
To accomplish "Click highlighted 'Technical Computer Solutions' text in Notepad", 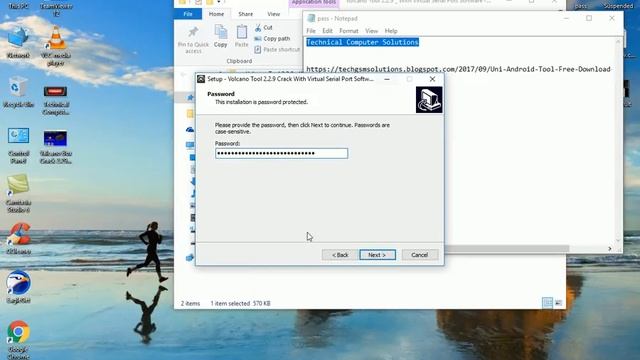I will [x=362, y=42].
